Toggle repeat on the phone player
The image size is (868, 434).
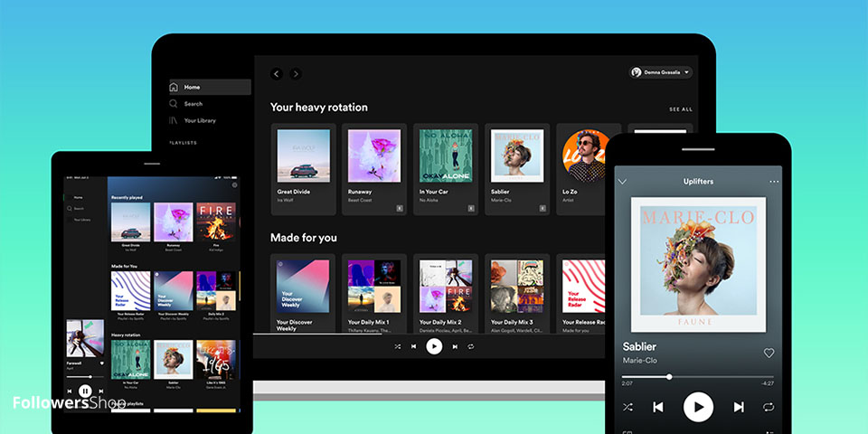tap(769, 408)
